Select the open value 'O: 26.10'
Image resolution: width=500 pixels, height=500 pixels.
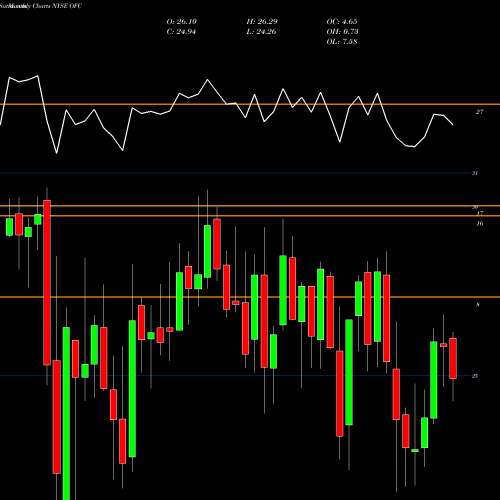182,22
